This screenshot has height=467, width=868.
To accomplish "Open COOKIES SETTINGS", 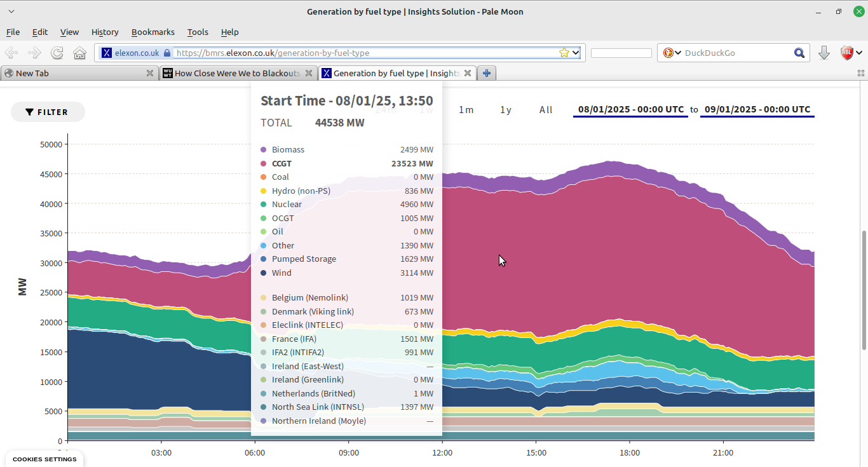I will (44, 459).
